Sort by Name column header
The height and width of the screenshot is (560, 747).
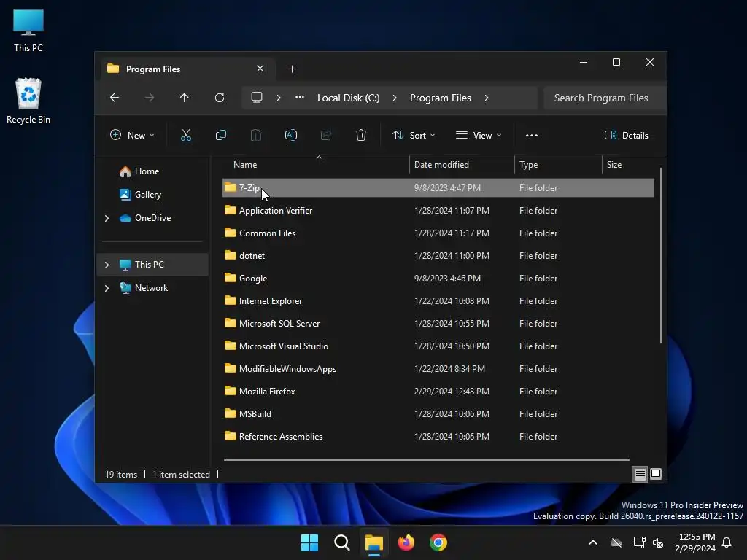(315, 165)
